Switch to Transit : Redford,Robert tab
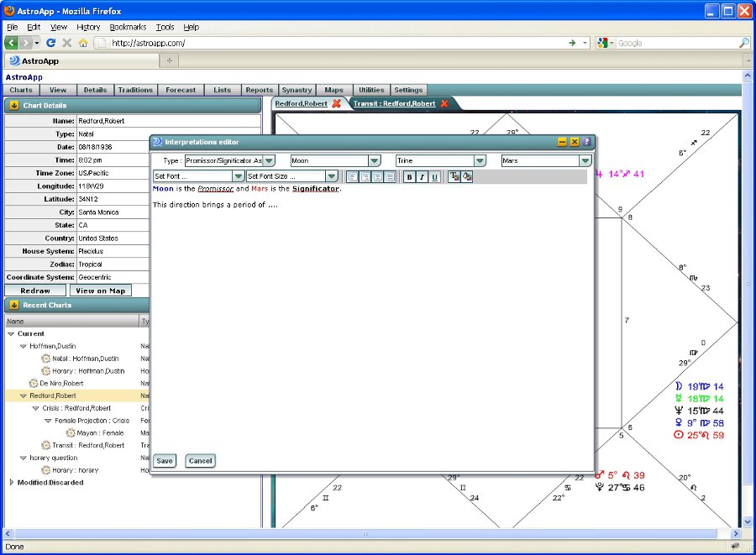756x555 pixels. [394, 103]
